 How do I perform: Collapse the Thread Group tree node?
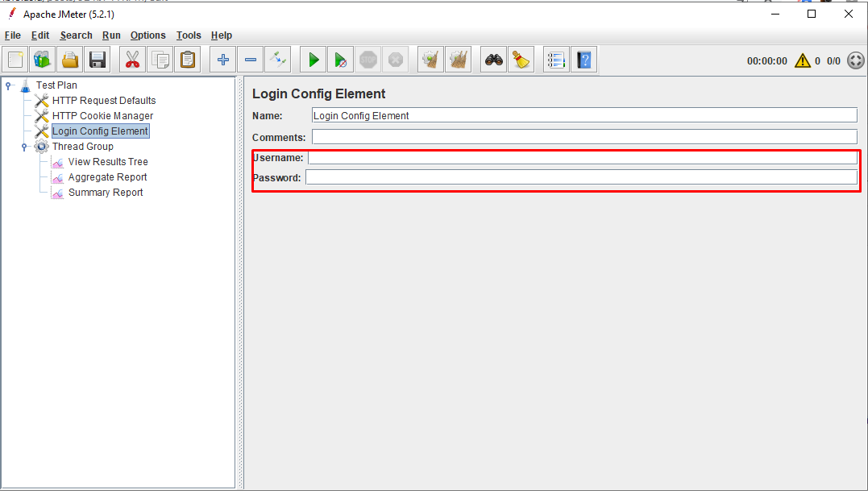pos(24,147)
